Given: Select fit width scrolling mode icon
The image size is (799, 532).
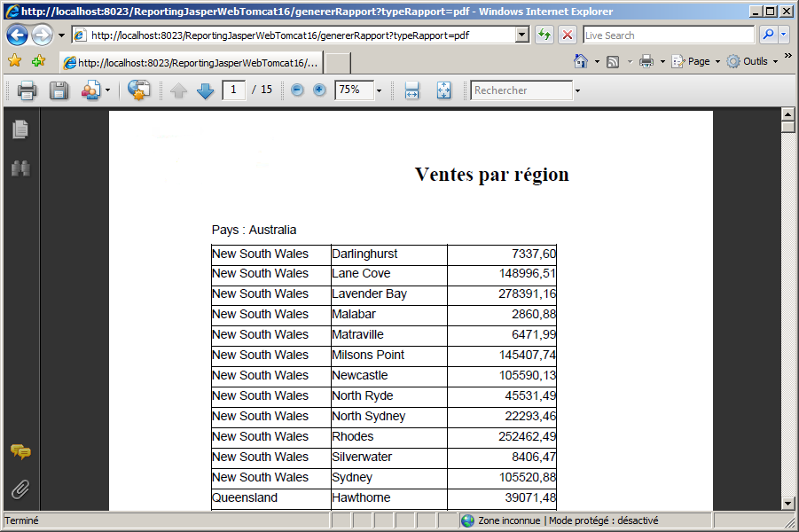Looking at the screenshot, I should tap(411, 90).
